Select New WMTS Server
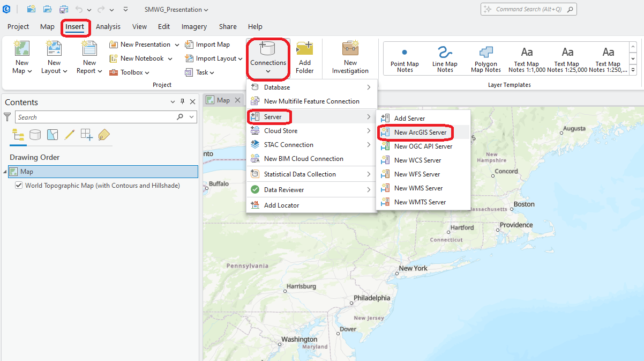This screenshot has width=644, height=361. pyautogui.click(x=423, y=202)
